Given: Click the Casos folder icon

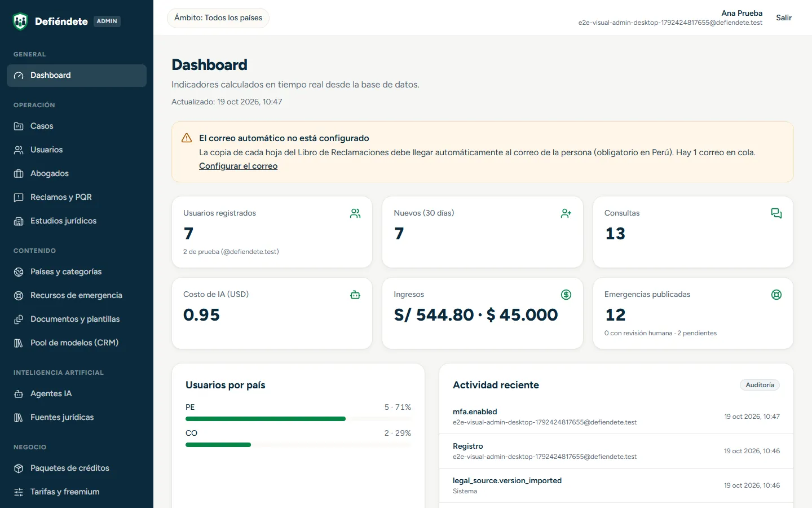Looking at the screenshot, I should click(19, 126).
